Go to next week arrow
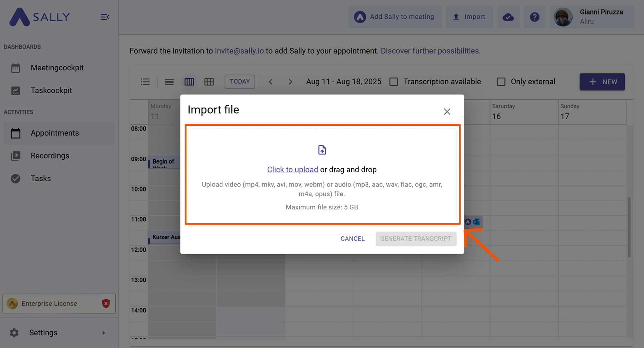This screenshot has width=644, height=348. pos(290,82)
